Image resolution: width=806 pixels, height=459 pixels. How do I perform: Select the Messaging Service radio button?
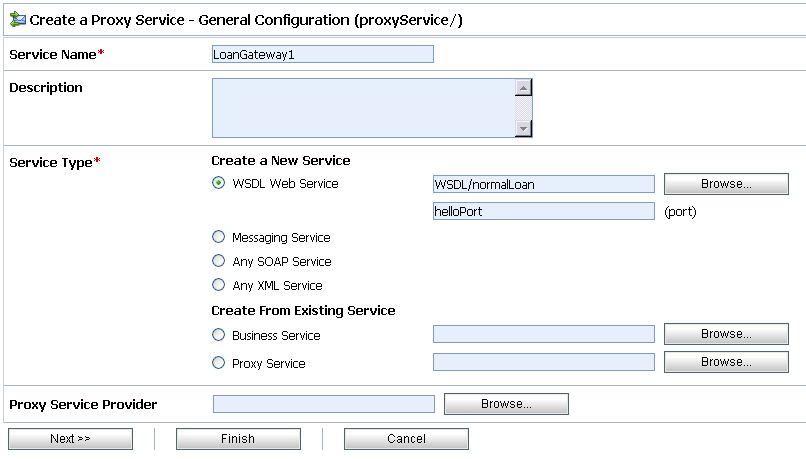[218, 237]
